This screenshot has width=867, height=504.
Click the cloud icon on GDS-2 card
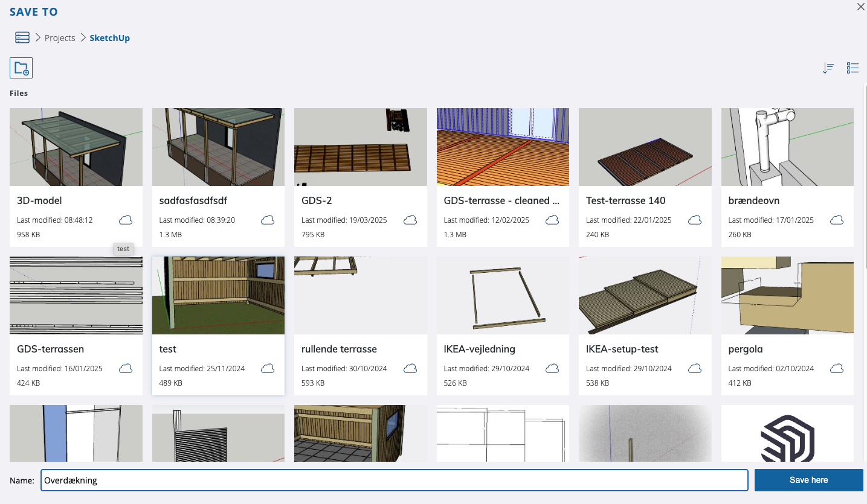pyautogui.click(x=410, y=220)
